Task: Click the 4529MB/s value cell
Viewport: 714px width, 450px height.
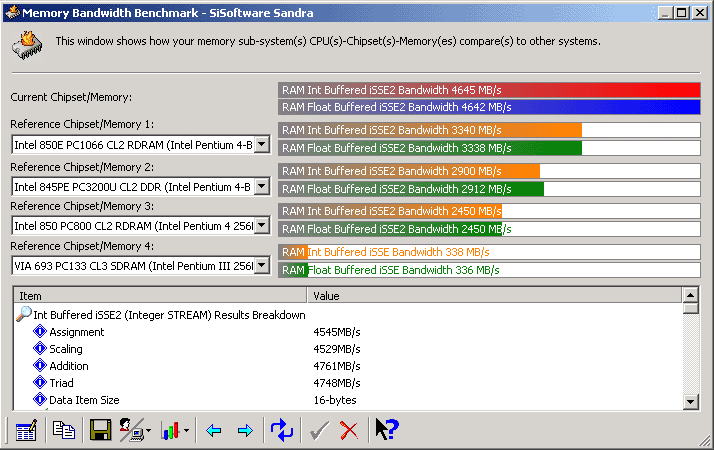Action: pos(337,349)
